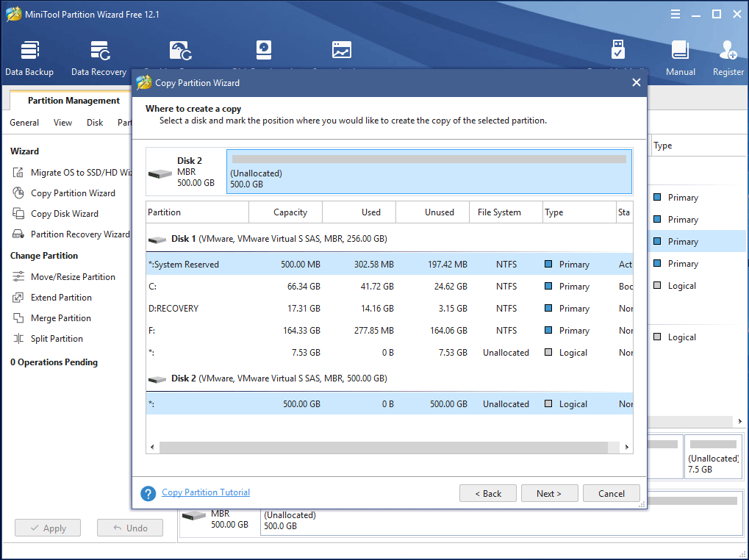Launch Copy Disk Wizard from sidebar
Viewport: 749px width, 560px height.
(x=55, y=213)
